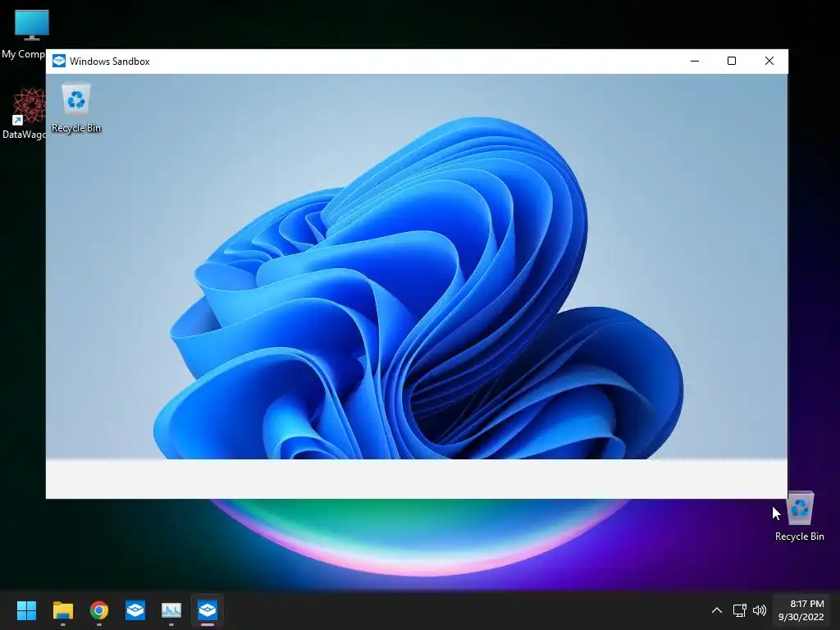Launch Google Chrome from the taskbar
The height and width of the screenshot is (630, 840).
[99, 610]
